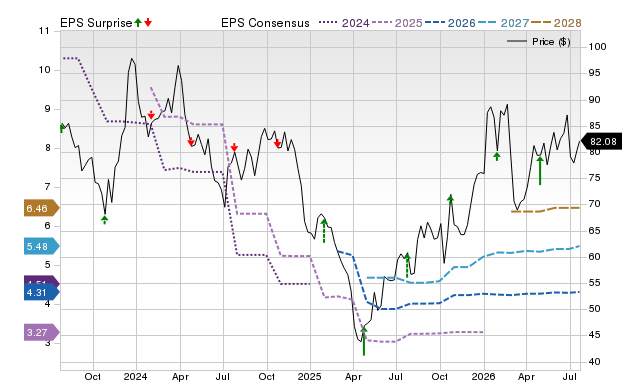Click the 45 label on the price axis

pos(594,335)
